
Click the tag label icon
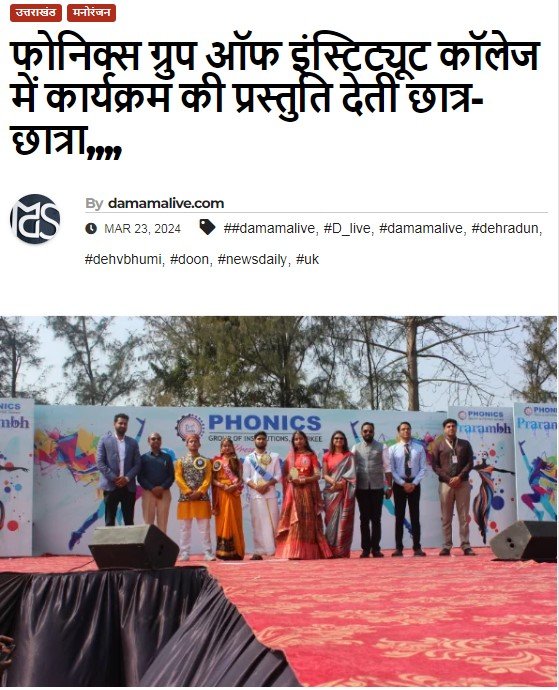tap(207, 228)
